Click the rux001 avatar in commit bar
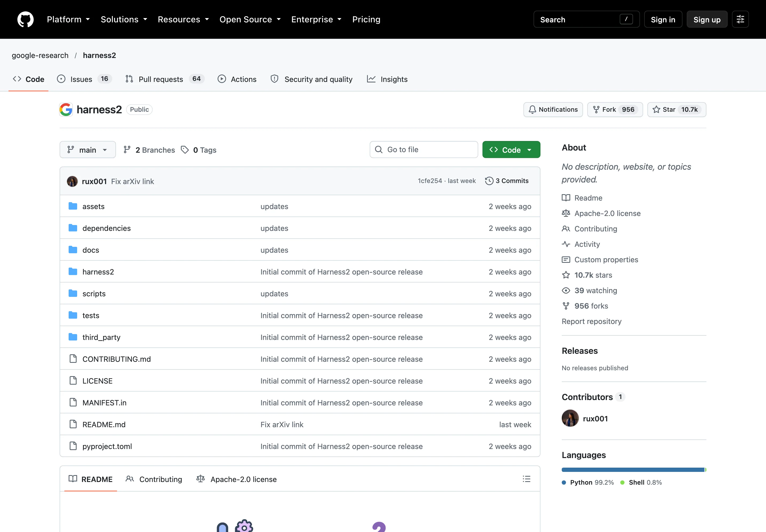This screenshot has height=532, width=766. [x=72, y=181]
